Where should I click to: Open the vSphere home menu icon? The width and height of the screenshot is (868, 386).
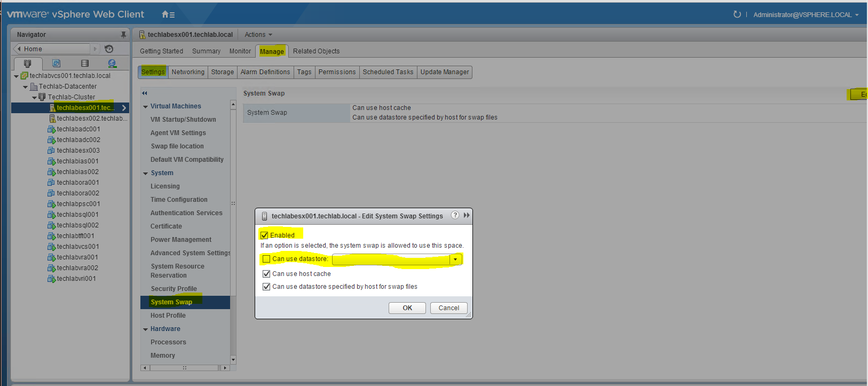pyautogui.click(x=168, y=14)
